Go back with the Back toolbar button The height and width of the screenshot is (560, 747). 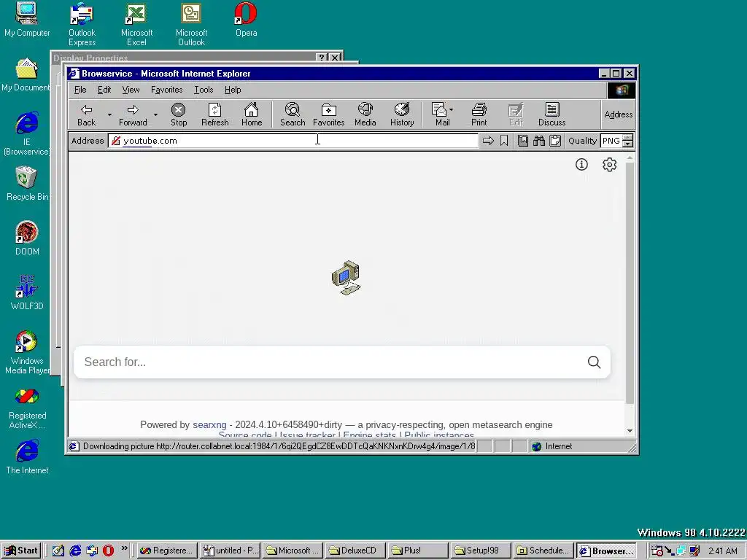(x=86, y=114)
